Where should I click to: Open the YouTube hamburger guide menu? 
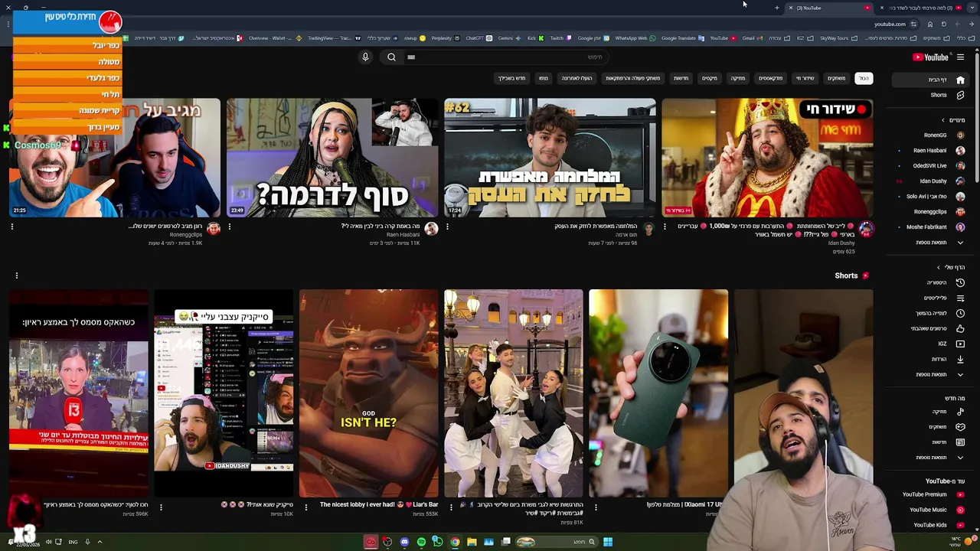pos(960,57)
